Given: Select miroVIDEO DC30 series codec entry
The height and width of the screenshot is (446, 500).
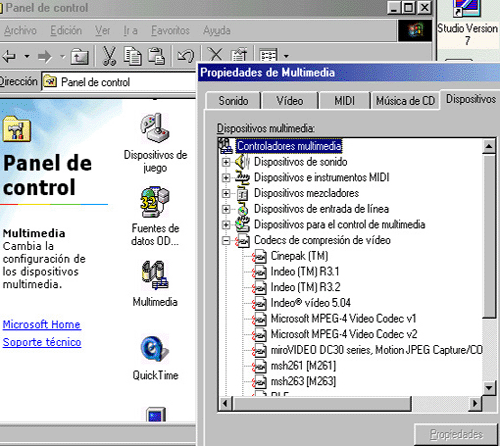Looking at the screenshot, I should pyautogui.click(x=376, y=350).
